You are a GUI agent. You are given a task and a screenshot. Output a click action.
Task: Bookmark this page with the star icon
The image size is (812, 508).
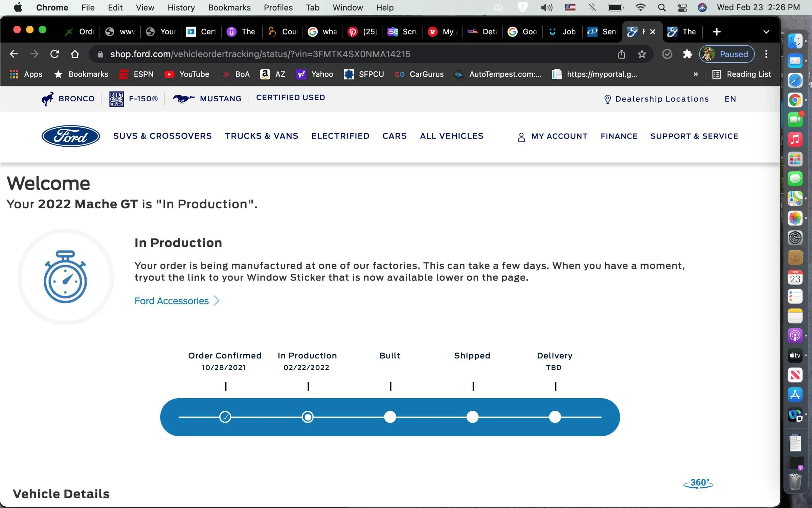[x=642, y=54]
